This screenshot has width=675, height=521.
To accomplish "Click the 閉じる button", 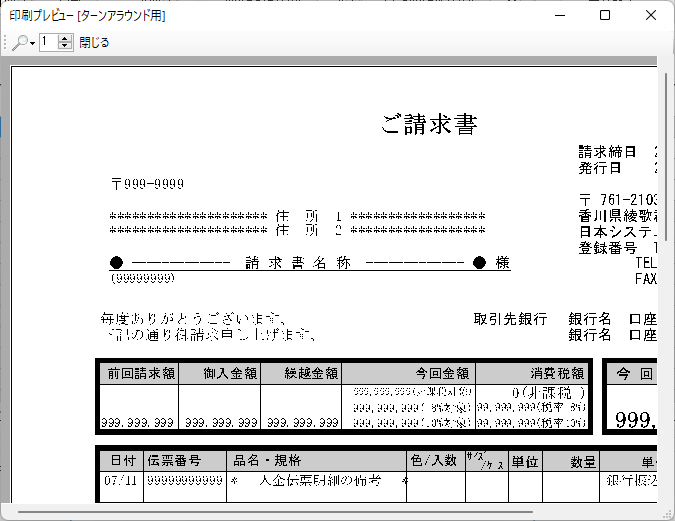I will click(94, 43).
